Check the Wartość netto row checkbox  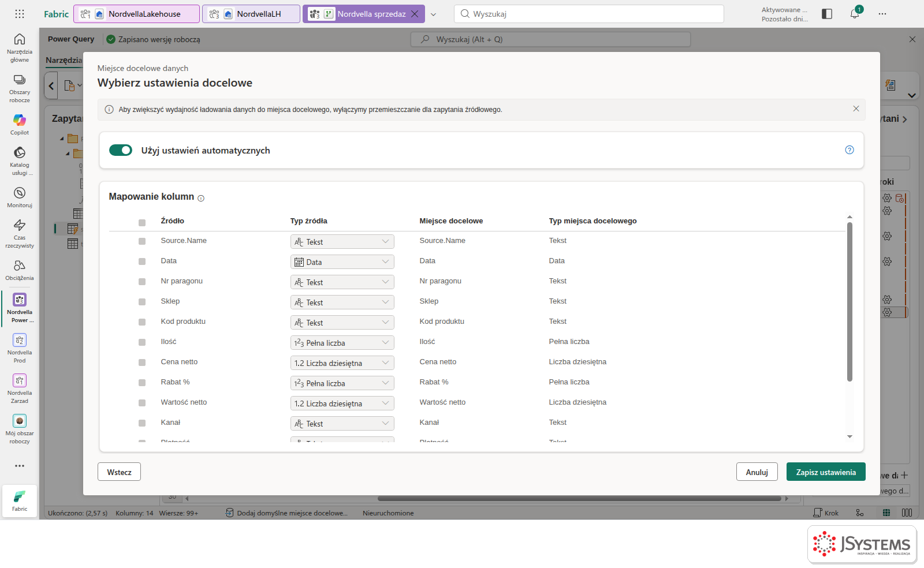142,403
